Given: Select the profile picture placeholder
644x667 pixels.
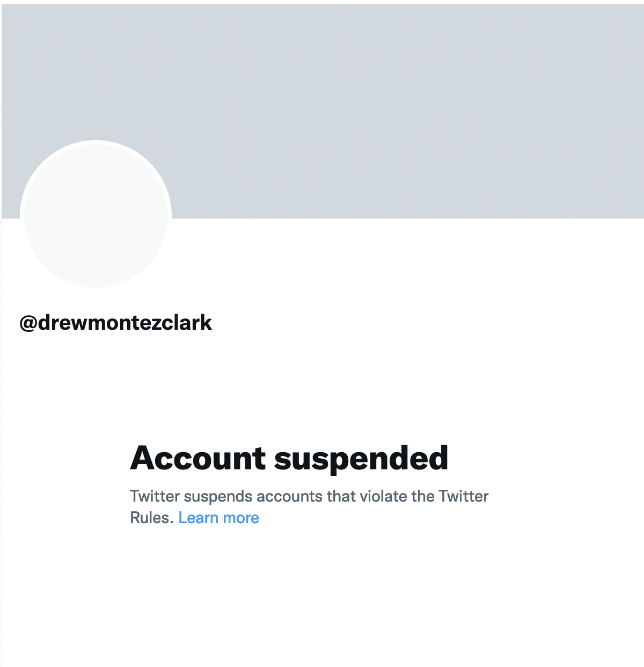Looking at the screenshot, I should click(x=95, y=215).
